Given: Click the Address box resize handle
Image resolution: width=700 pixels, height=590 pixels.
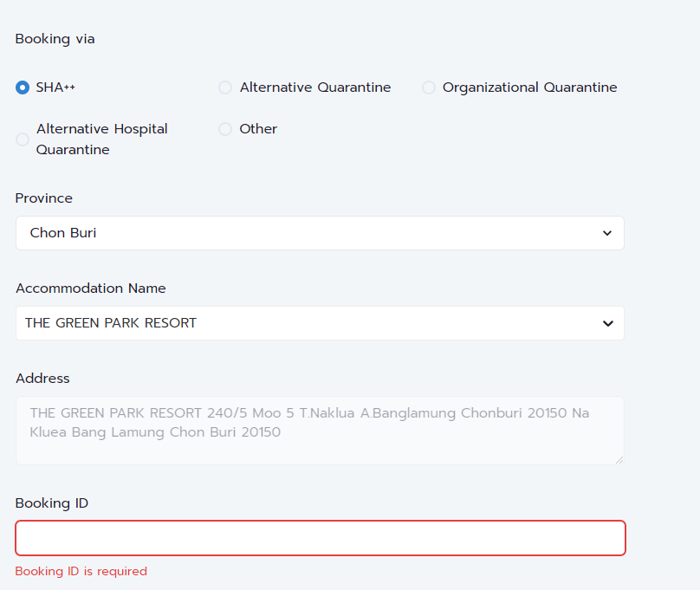Looking at the screenshot, I should point(619,460).
